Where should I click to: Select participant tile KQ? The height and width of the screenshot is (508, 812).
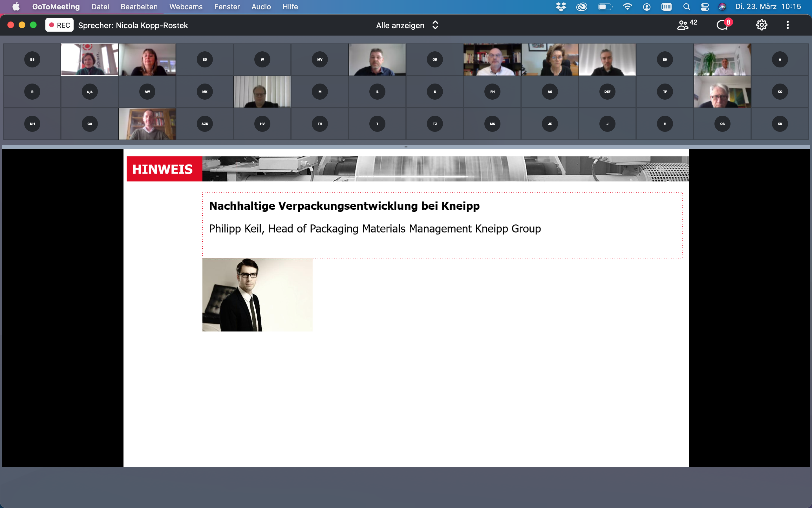click(x=780, y=92)
